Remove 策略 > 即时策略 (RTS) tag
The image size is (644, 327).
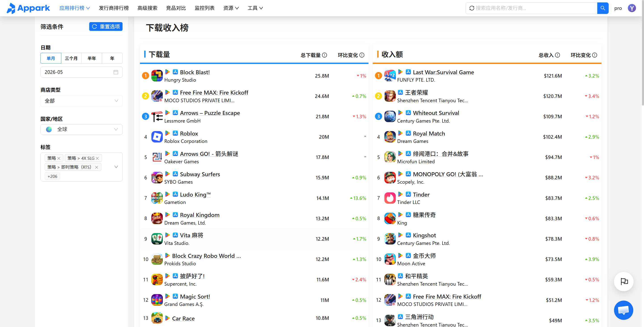97,167
